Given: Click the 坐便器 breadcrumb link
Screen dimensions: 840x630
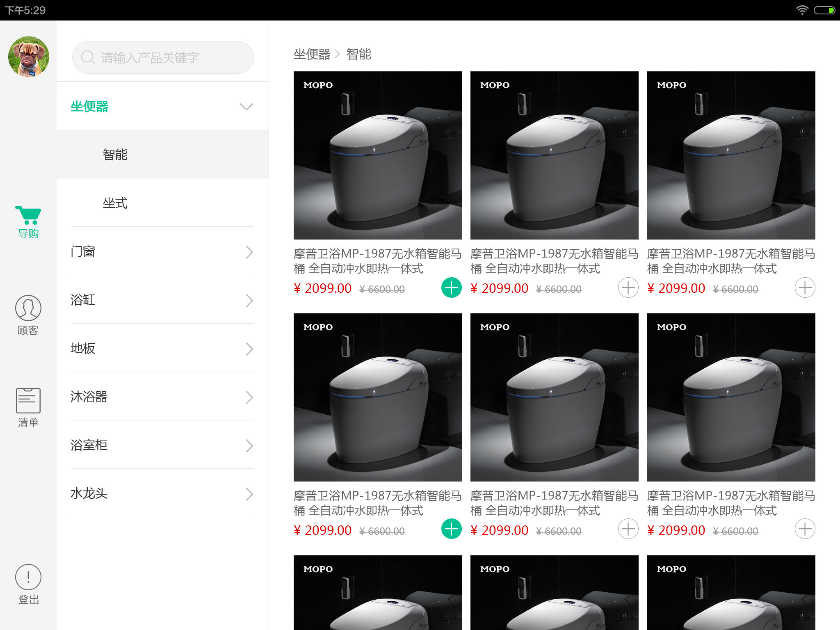Looking at the screenshot, I should tap(312, 54).
